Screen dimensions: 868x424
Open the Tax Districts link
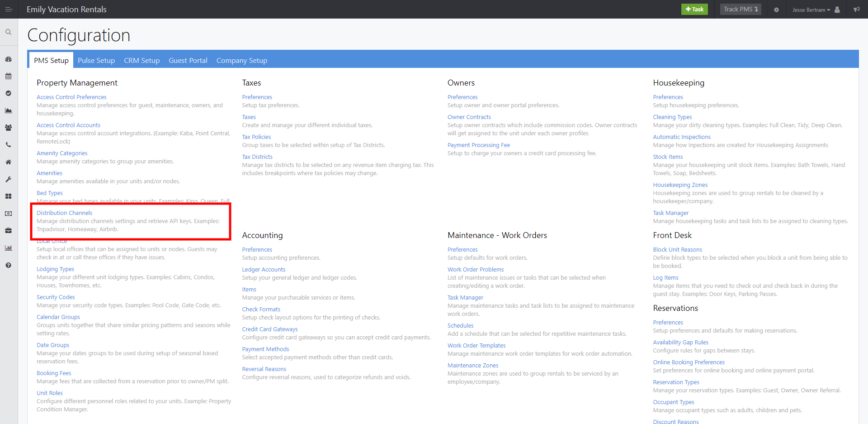257,157
